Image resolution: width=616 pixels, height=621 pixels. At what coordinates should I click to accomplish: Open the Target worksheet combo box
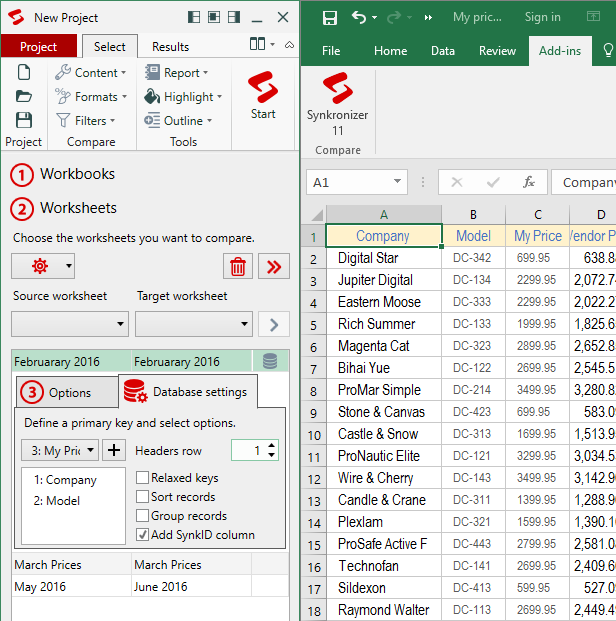coord(194,324)
